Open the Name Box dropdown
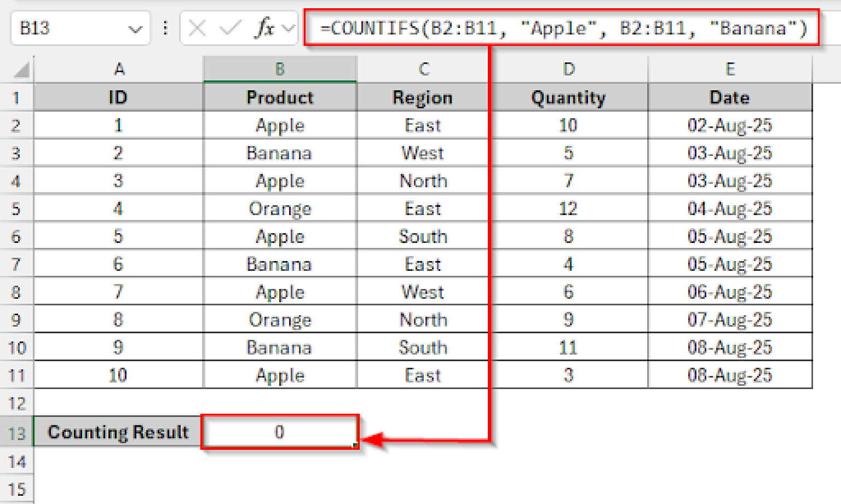Viewport: 841px width, 504px height. coord(135,28)
